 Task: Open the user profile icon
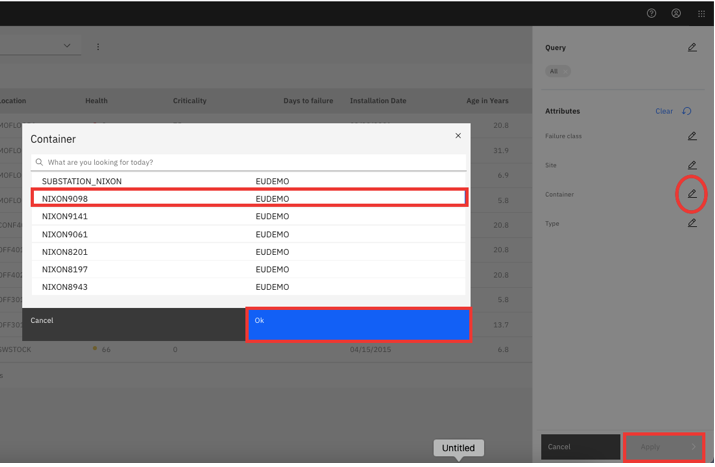(676, 13)
